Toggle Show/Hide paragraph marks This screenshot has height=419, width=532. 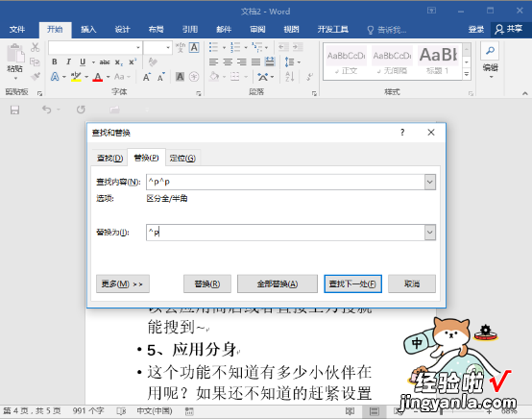309,77
